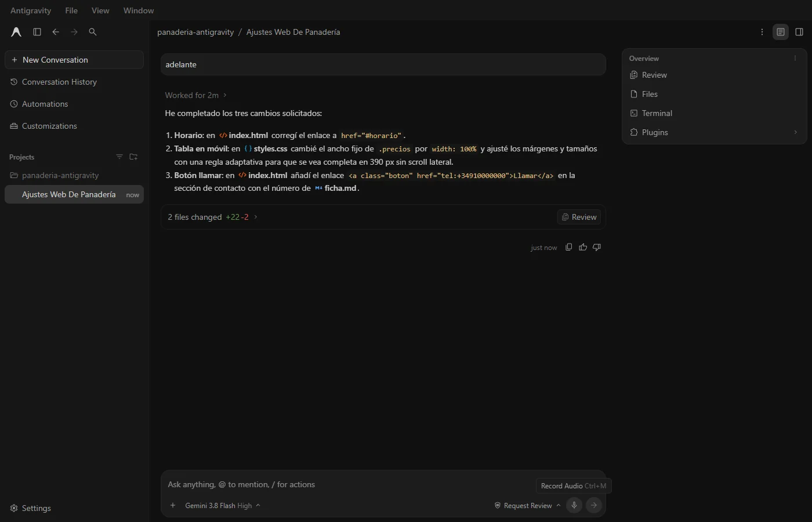Image resolution: width=812 pixels, height=522 pixels.
Task: Open the View menu
Action: [x=100, y=10]
